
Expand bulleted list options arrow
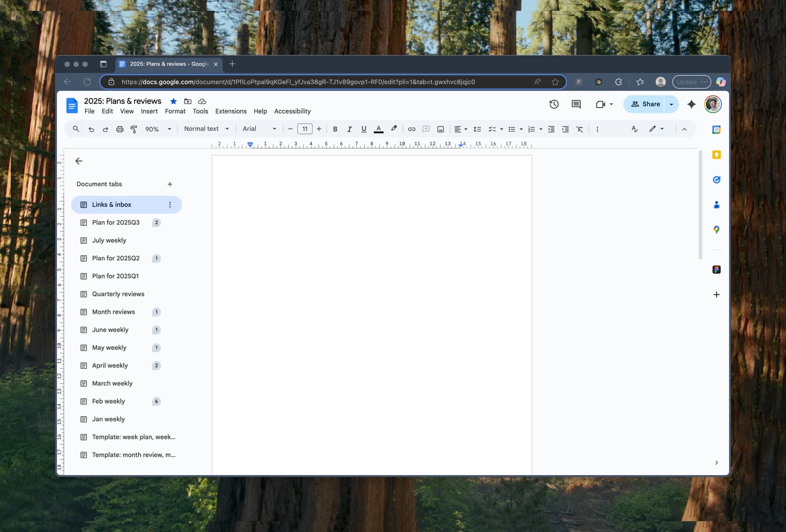click(521, 129)
